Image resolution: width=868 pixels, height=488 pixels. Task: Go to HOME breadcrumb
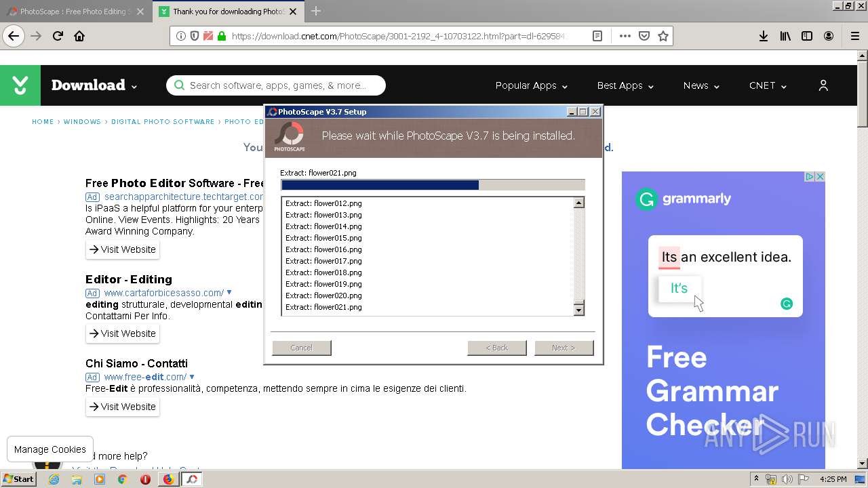43,122
